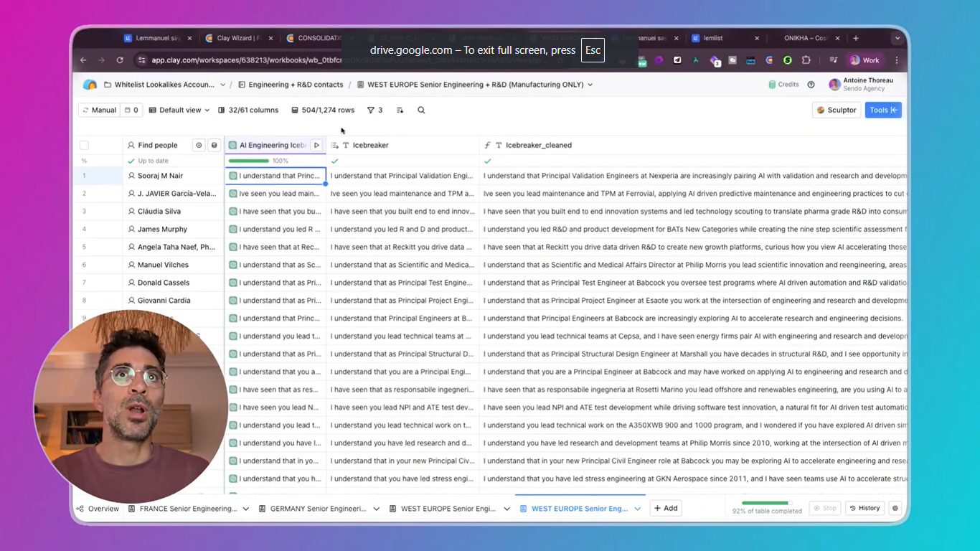Click the Stop button
The width and height of the screenshot is (980, 551).
click(825, 508)
